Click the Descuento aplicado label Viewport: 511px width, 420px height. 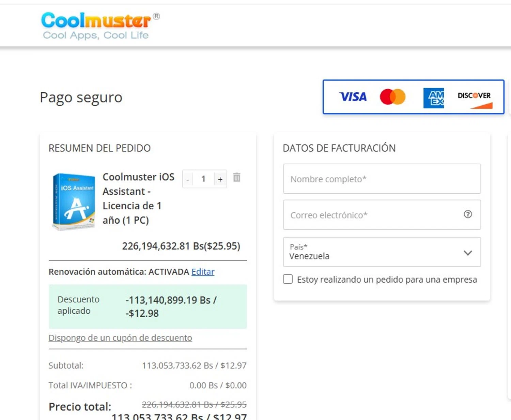click(x=78, y=305)
